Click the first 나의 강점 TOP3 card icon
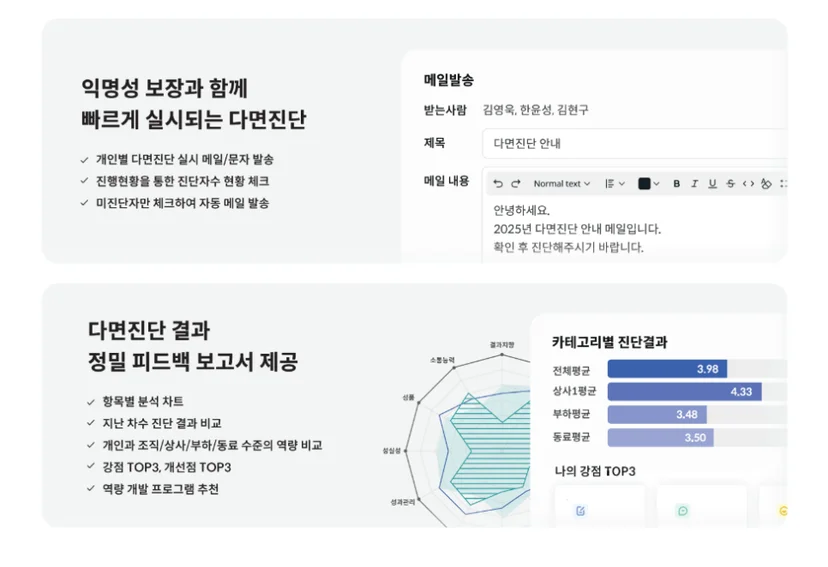This screenshot has width=828, height=567. [580, 511]
